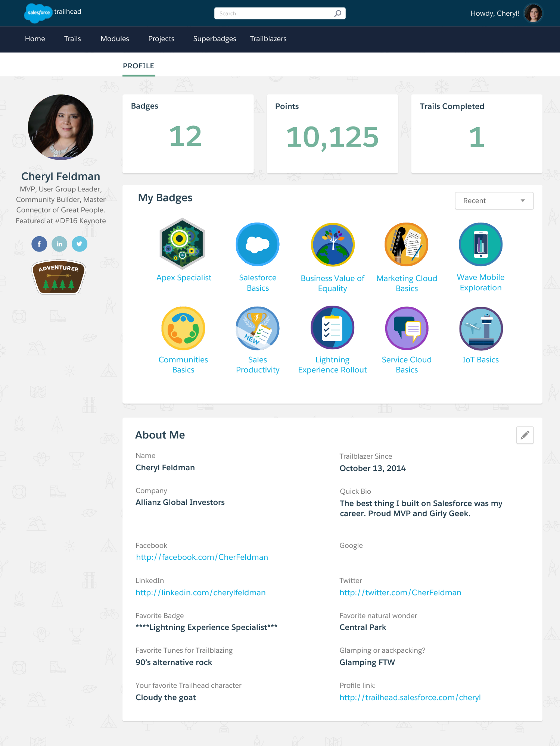
Task: Click the "Allianz Global Investors" company value
Action: [x=180, y=502]
